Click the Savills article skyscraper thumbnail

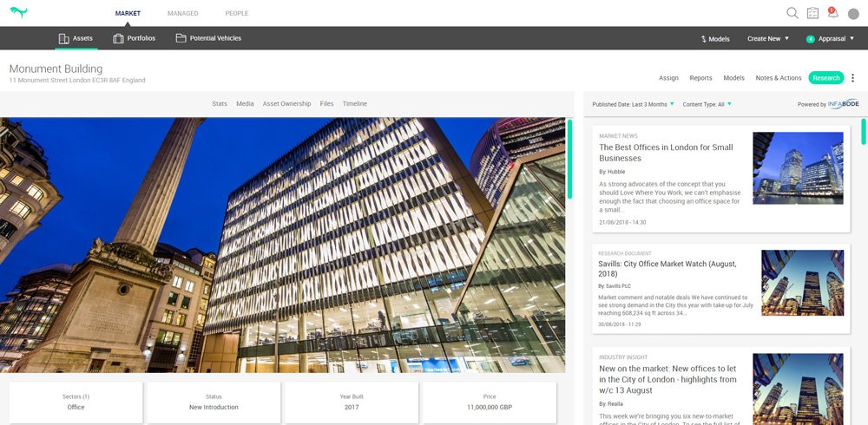pos(803,283)
